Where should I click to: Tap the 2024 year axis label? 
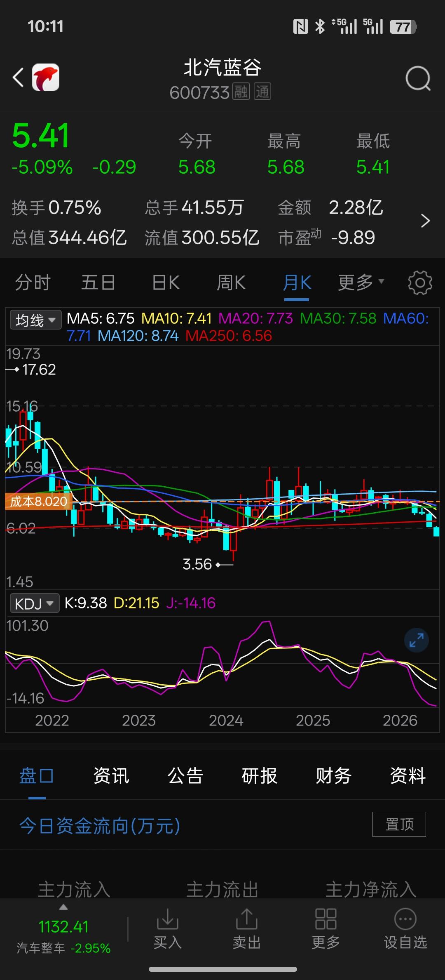[226, 720]
